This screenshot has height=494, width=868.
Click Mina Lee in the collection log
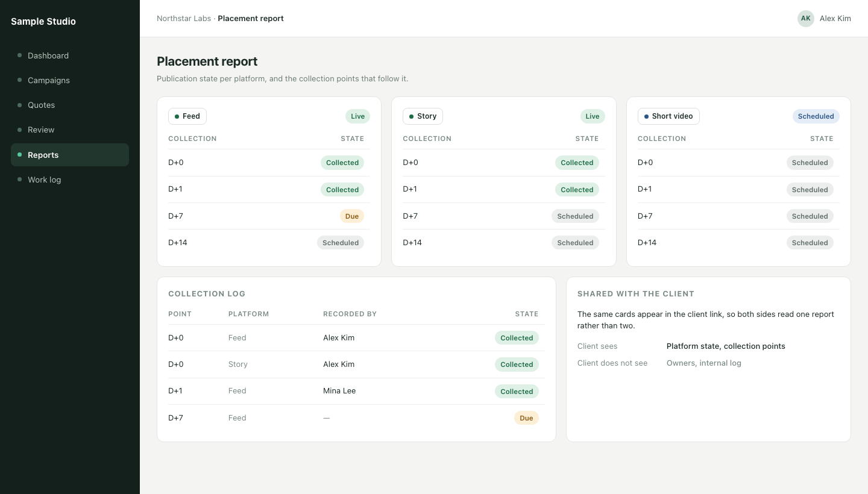click(x=339, y=391)
